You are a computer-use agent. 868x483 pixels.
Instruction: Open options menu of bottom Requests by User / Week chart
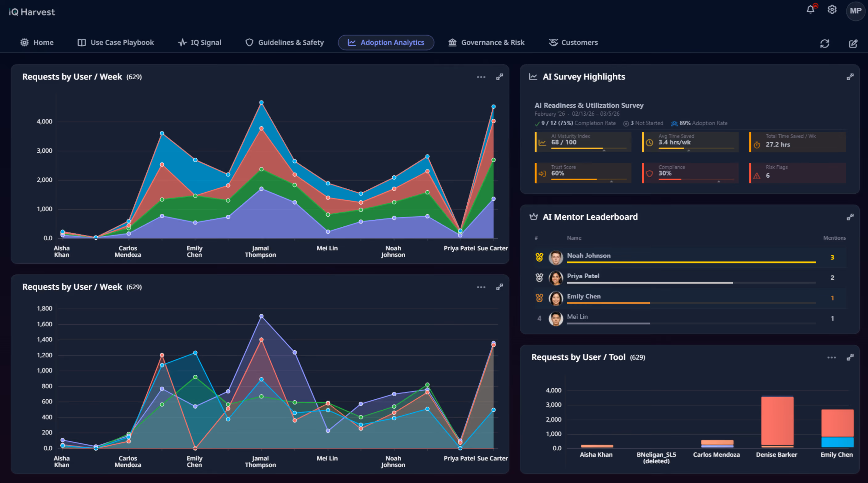coord(481,287)
